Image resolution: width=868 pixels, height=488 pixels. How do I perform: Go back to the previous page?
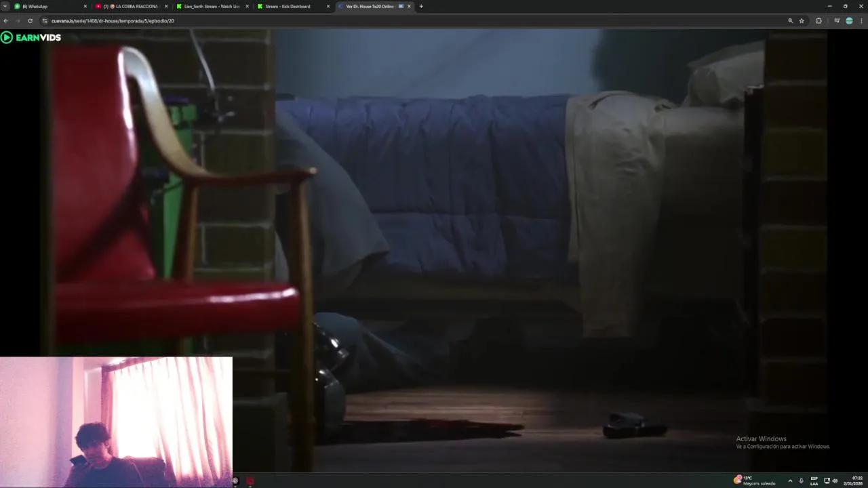tap(5, 21)
